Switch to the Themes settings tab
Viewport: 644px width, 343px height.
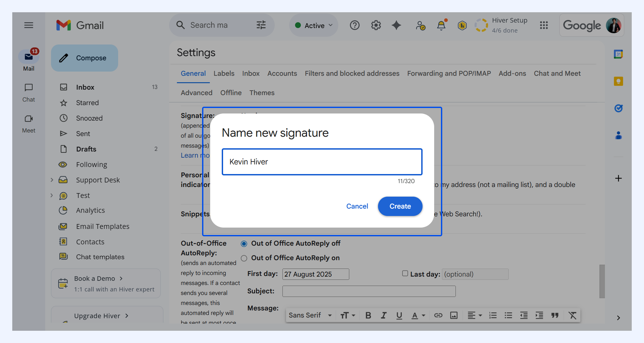pos(262,93)
